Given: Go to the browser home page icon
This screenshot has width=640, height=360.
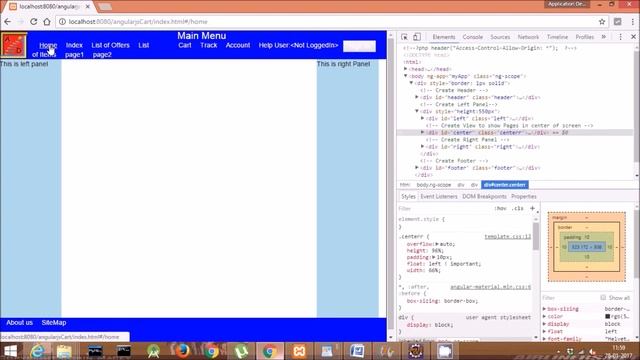Looking at the screenshot, I should [47, 22].
